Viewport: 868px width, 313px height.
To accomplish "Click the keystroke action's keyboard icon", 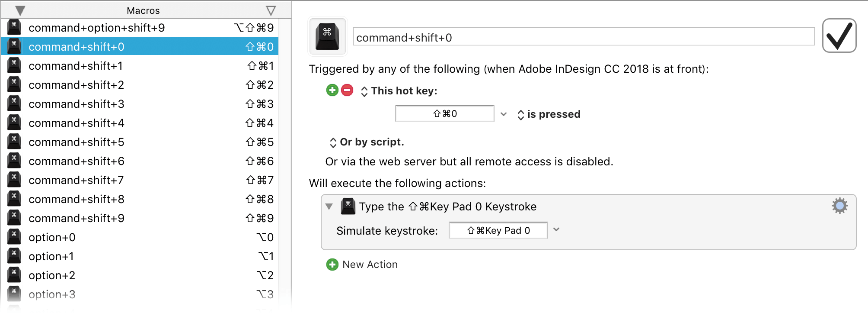I will point(348,206).
